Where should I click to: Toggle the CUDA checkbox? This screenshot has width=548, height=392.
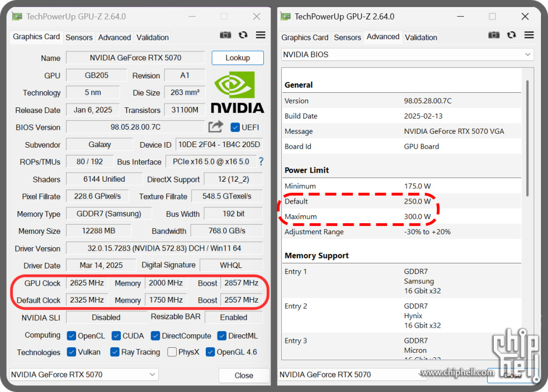116,336
